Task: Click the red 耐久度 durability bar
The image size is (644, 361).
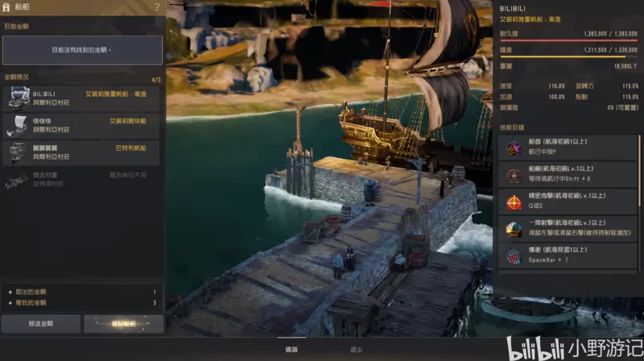Action: pyautogui.click(x=568, y=41)
